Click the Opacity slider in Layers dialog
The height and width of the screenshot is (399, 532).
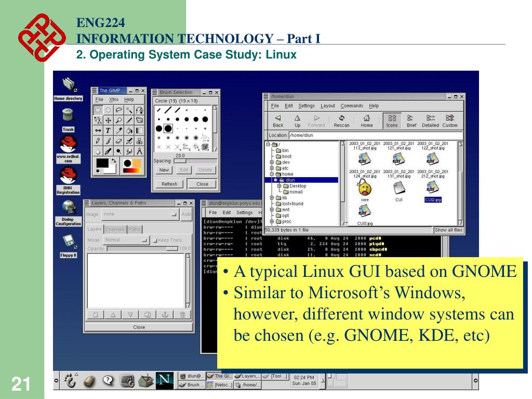click(142, 249)
